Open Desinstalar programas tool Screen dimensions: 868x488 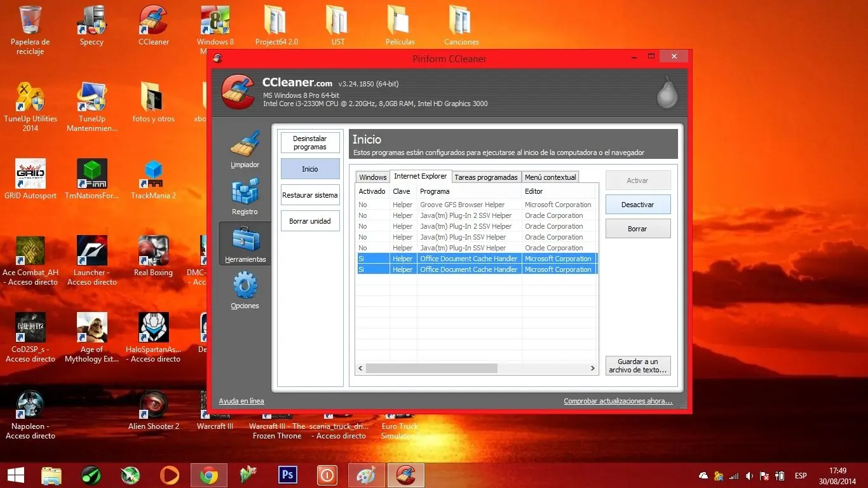click(310, 142)
